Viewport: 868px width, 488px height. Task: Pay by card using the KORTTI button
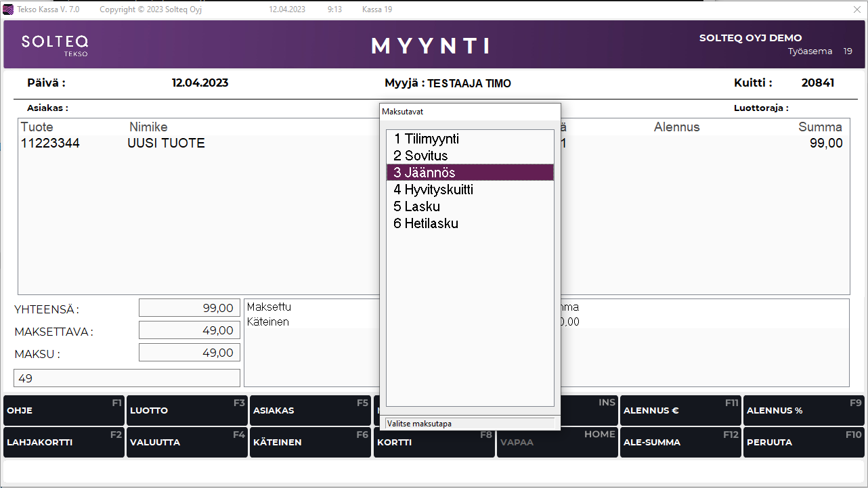pos(433,443)
